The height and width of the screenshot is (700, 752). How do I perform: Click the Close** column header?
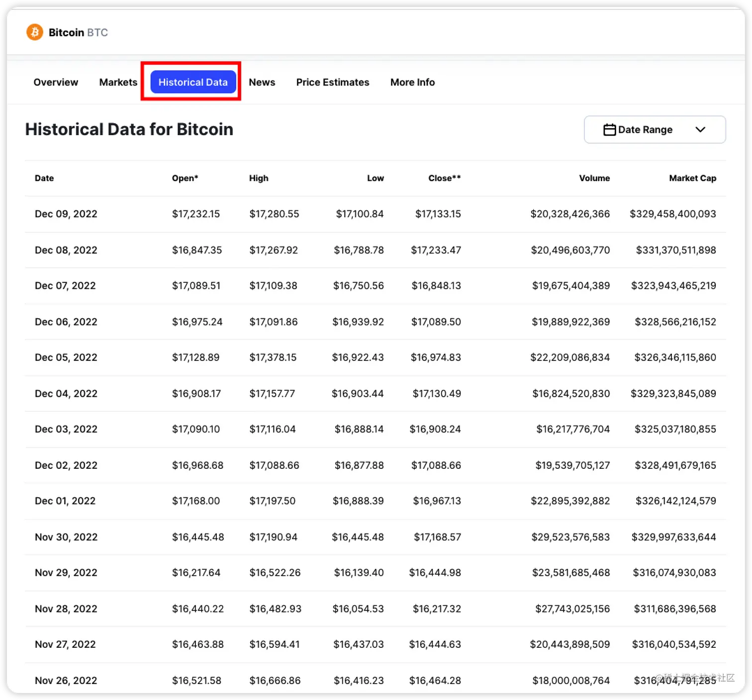tap(445, 178)
